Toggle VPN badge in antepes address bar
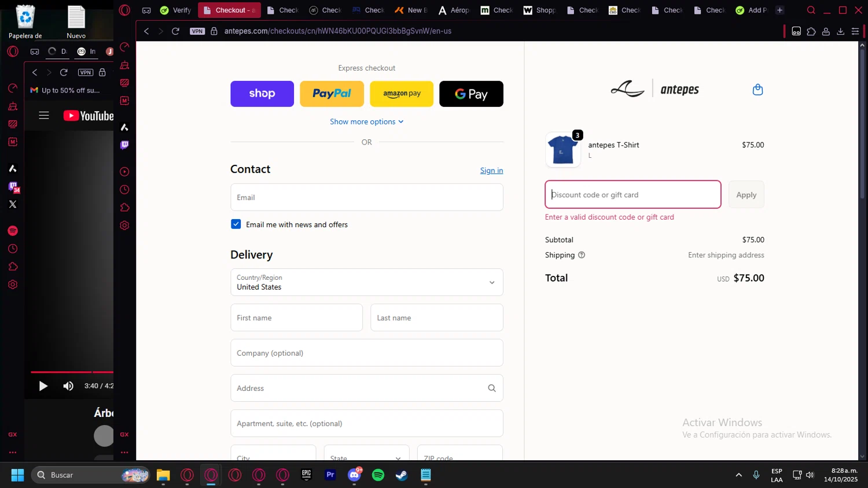The width and height of the screenshot is (868, 488). pos(197,31)
